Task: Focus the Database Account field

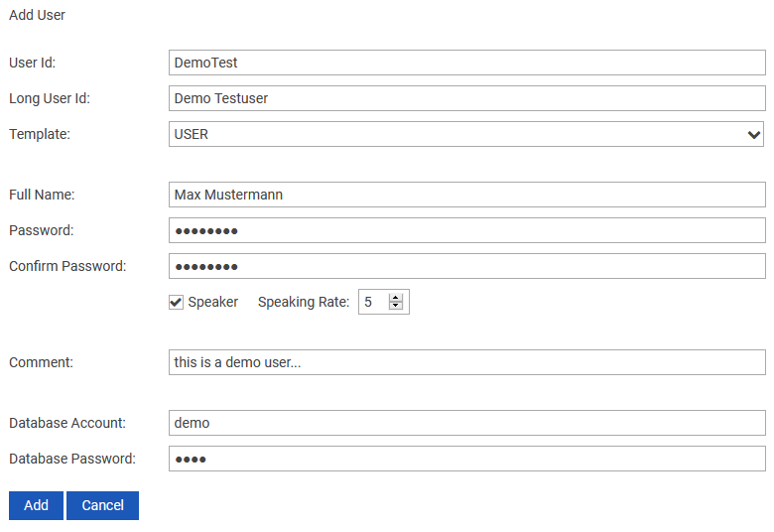Action: click(x=466, y=423)
